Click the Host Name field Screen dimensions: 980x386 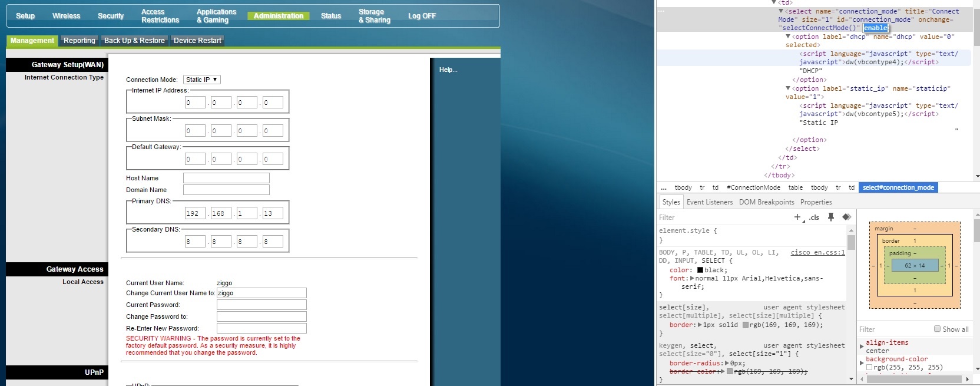[226, 178]
